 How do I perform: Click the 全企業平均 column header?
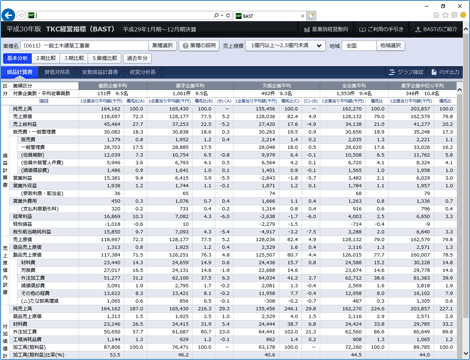[x=354, y=86]
